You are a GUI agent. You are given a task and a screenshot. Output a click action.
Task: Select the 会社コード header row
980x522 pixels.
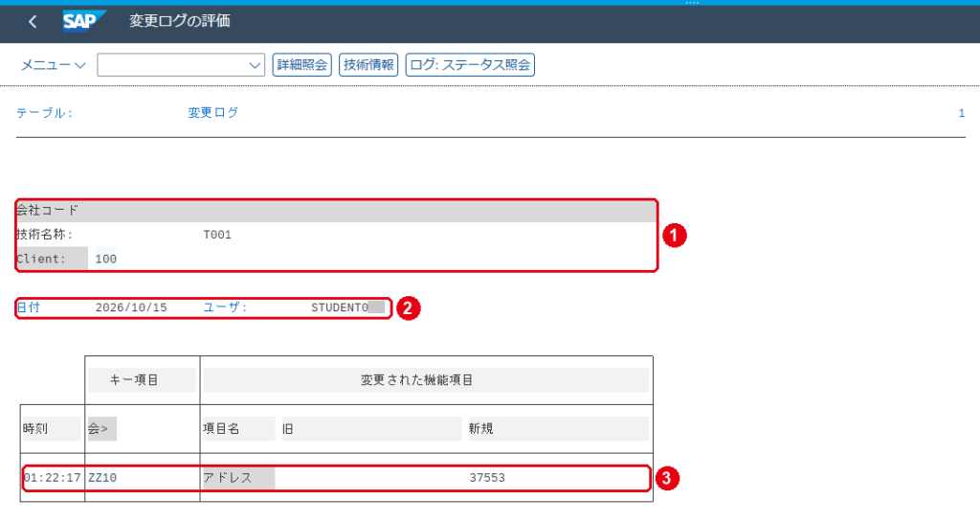(336, 211)
